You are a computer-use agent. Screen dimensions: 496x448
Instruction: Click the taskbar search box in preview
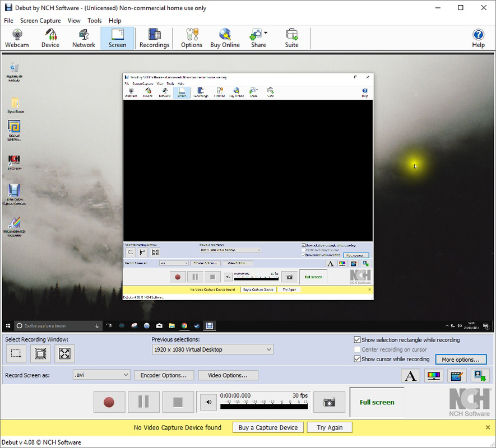58,326
